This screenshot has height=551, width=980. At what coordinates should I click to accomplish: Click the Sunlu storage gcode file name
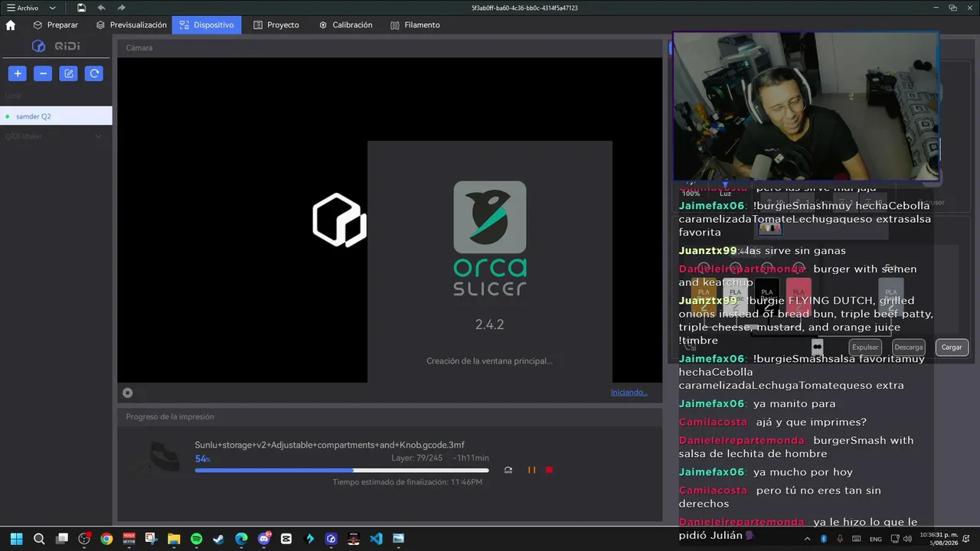pyautogui.click(x=329, y=445)
